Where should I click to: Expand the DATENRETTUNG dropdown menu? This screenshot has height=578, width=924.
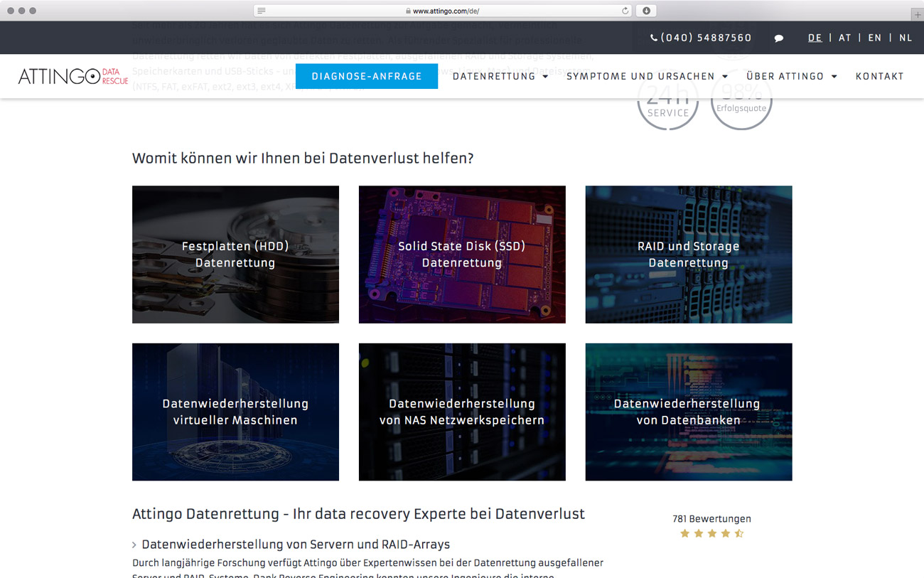click(x=500, y=76)
